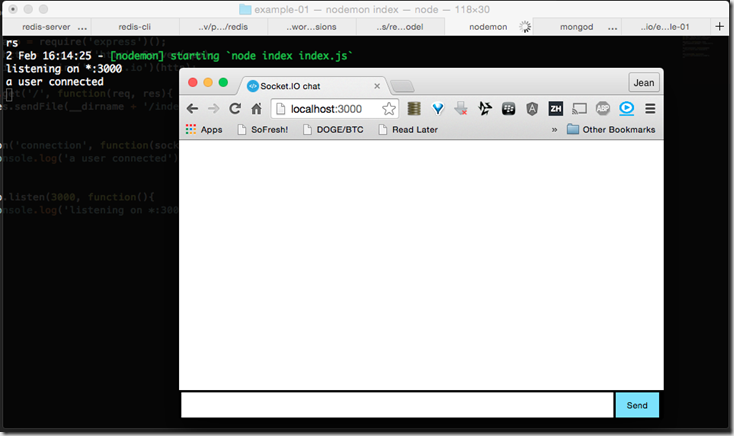This screenshot has height=436, width=734.
Task: Click the 'listening on *:3000' terminal line
Action: pos(64,69)
